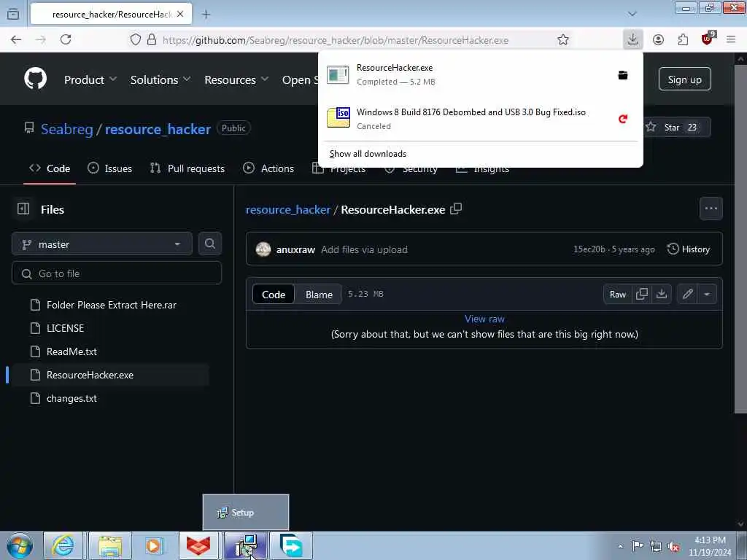747x560 pixels.
Task: Click the View raw link
Action: pyautogui.click(x=484, y=319)
